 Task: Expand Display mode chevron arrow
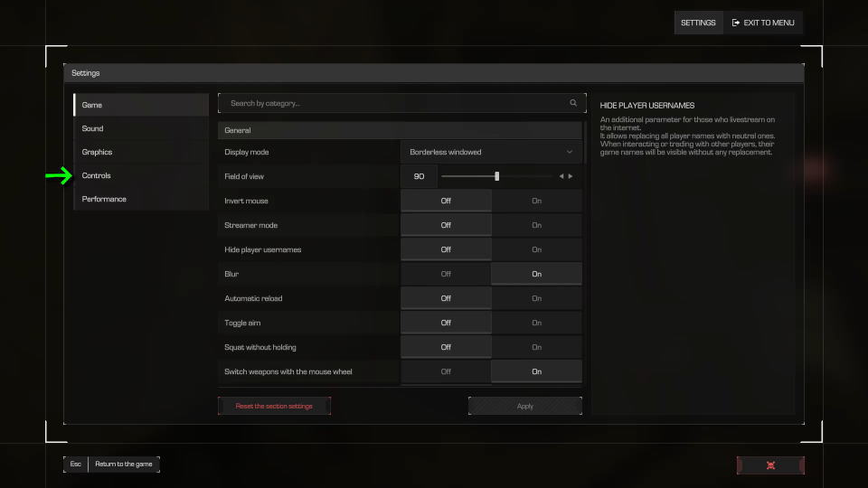[x=569, y=152]
